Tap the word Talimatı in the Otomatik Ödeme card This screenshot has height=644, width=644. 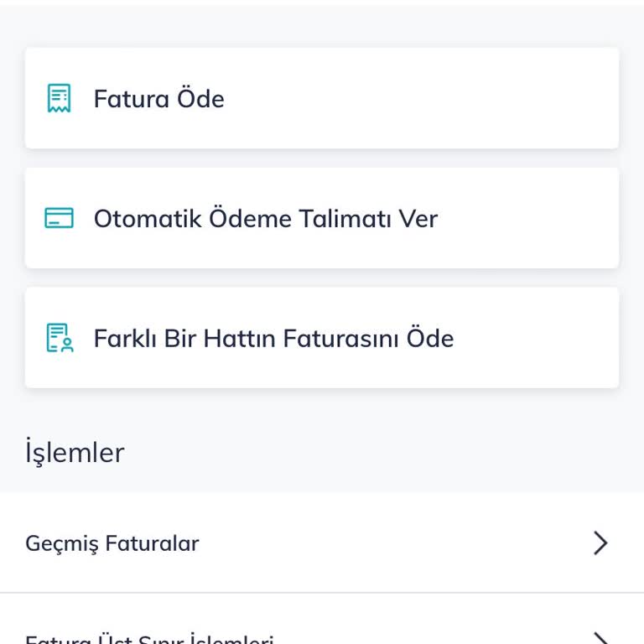pyautogui.click(x=344, y=219)
